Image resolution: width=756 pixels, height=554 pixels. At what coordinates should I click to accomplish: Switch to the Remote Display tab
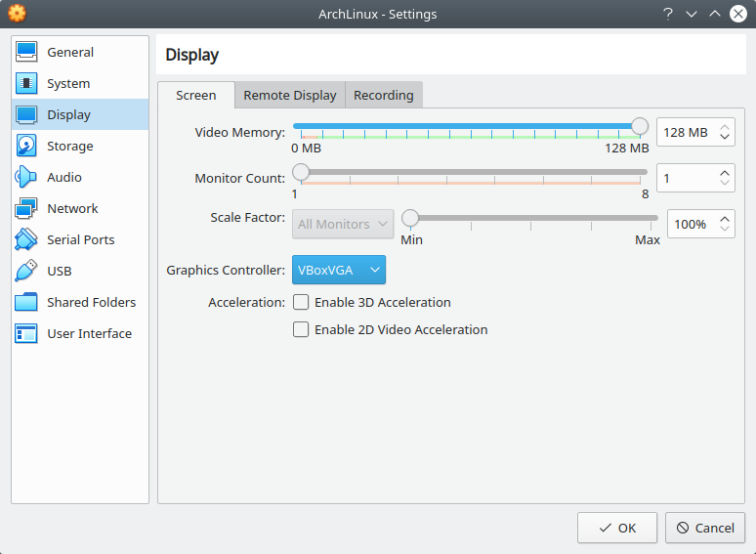[290, 95]
